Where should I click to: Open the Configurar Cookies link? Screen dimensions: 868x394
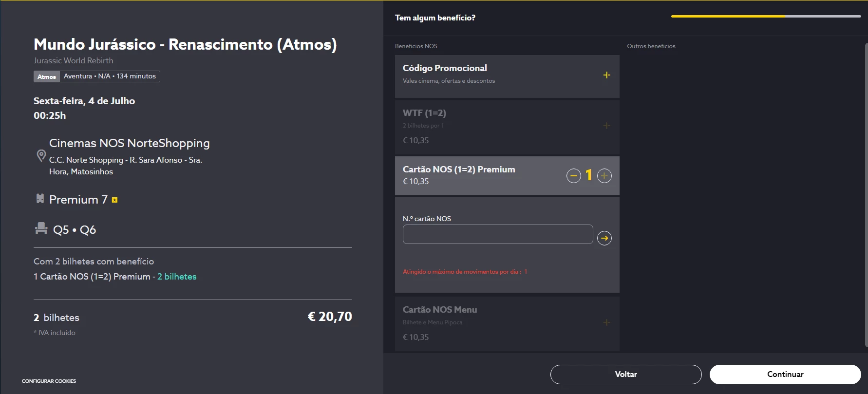click(49, 381)
